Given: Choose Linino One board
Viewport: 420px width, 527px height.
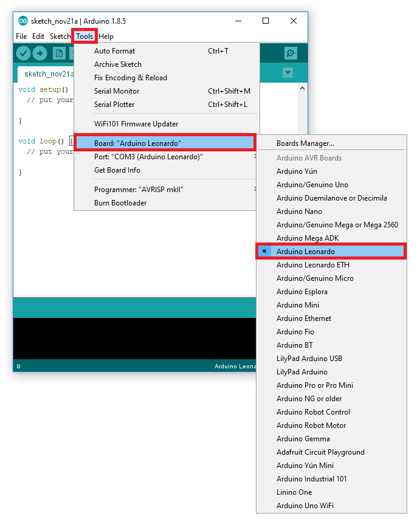Looking at the screenshot, I should click(331, 492).
